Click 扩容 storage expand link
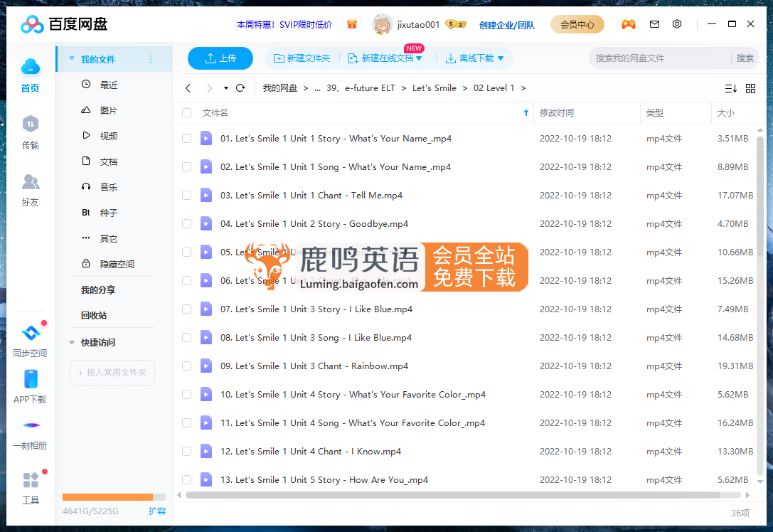Screen dimensions: 773x532 pos(157,511)
